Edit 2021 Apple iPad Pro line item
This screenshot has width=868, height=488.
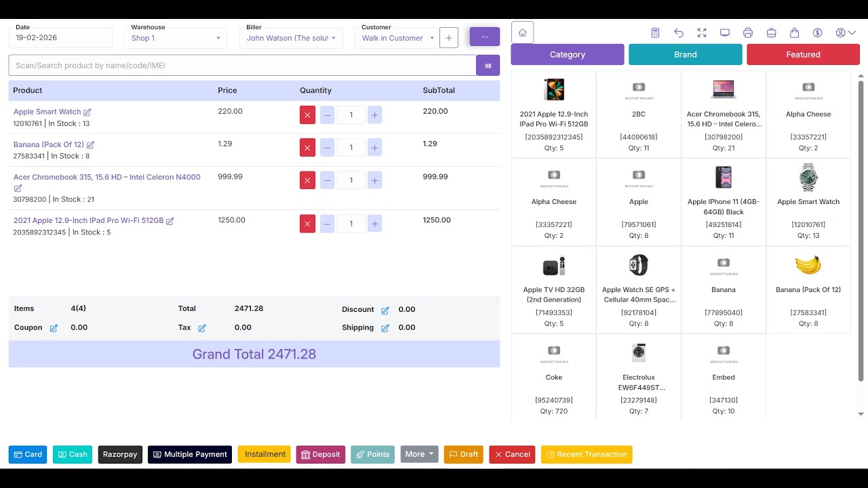[x=170, y=221]
